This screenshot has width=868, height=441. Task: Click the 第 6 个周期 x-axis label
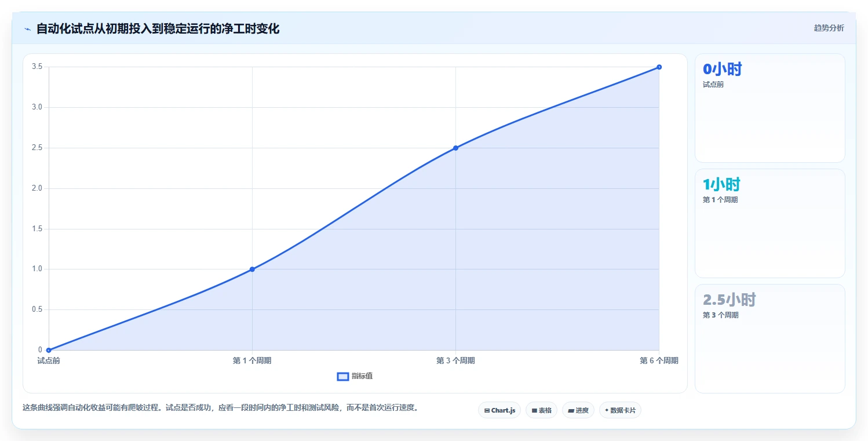tap(659, 360)
